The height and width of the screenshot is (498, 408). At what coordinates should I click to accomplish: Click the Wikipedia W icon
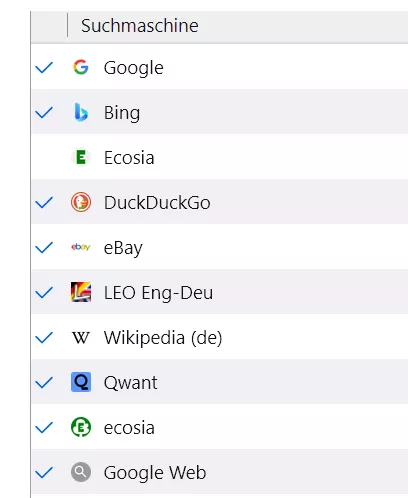[81, 337]
